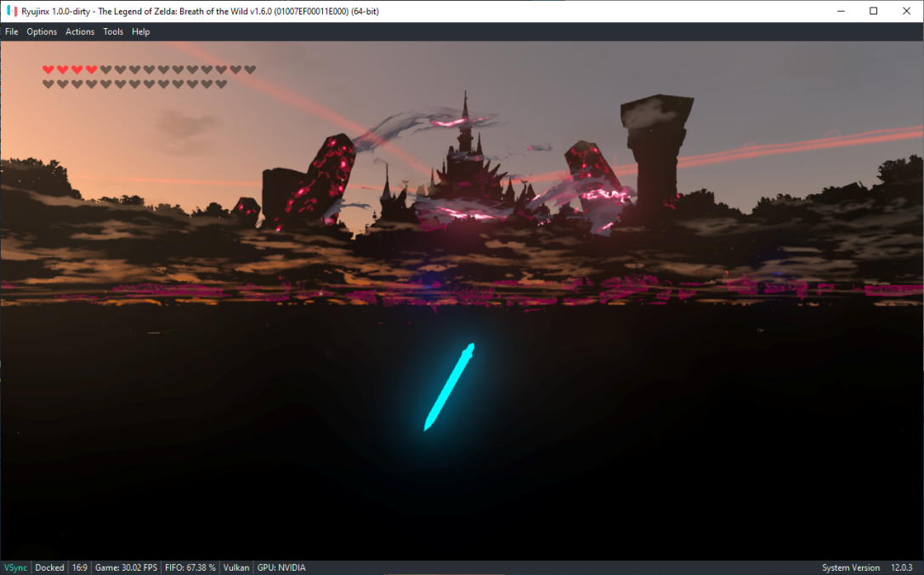Open the Options menu

pos(42,31)
